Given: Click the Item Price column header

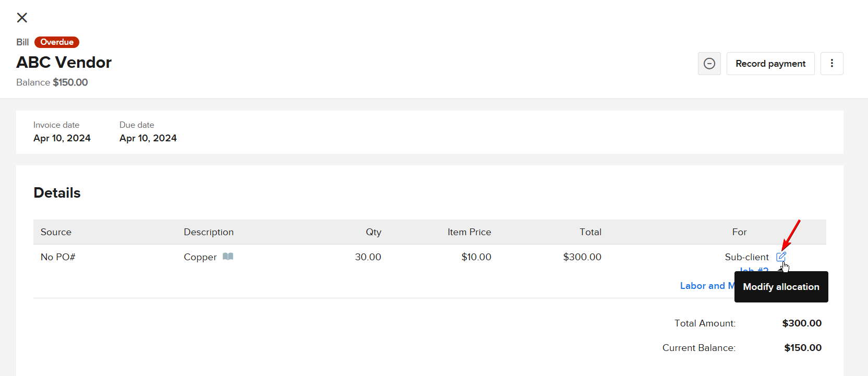Looking at the screenshot, I should click(x=469, y=232).
